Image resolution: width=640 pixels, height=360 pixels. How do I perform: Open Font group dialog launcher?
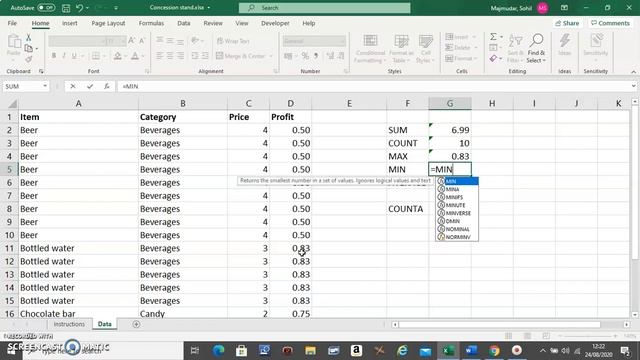147,71
